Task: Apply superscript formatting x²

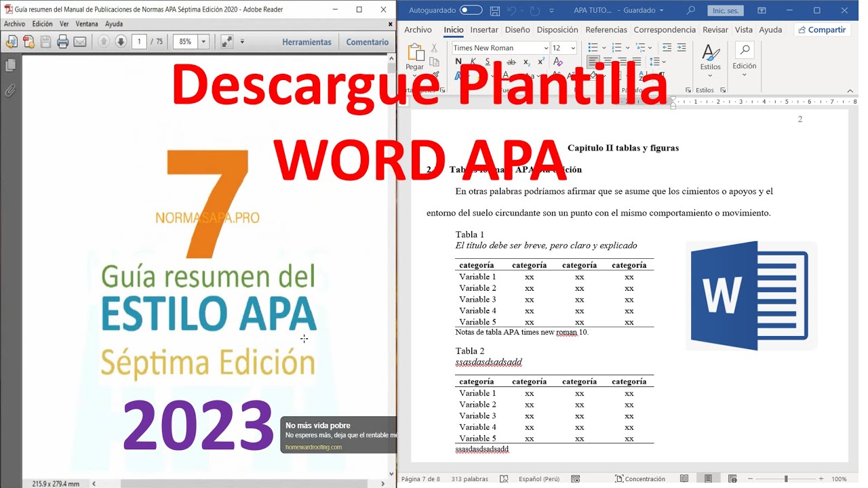Action: coord(540,62)
